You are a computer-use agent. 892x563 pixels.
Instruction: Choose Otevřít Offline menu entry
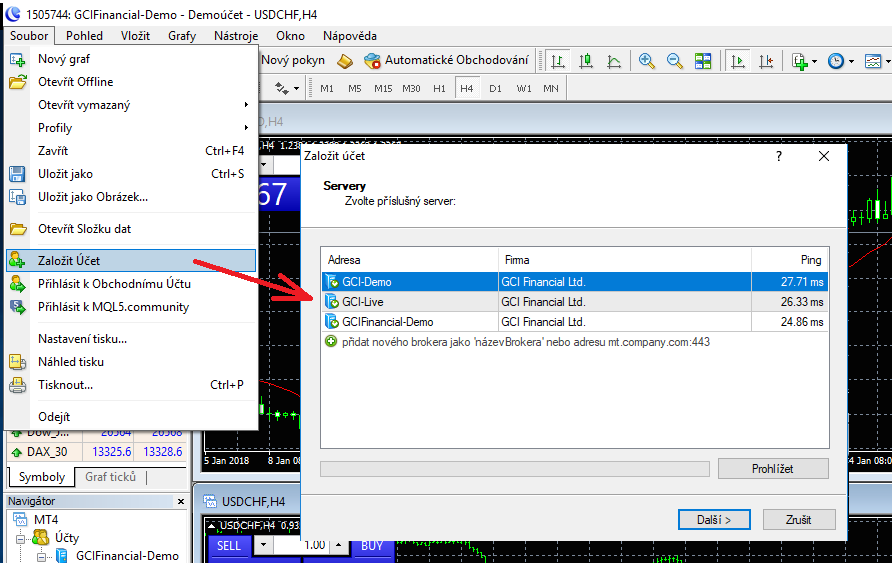[131, 82]
